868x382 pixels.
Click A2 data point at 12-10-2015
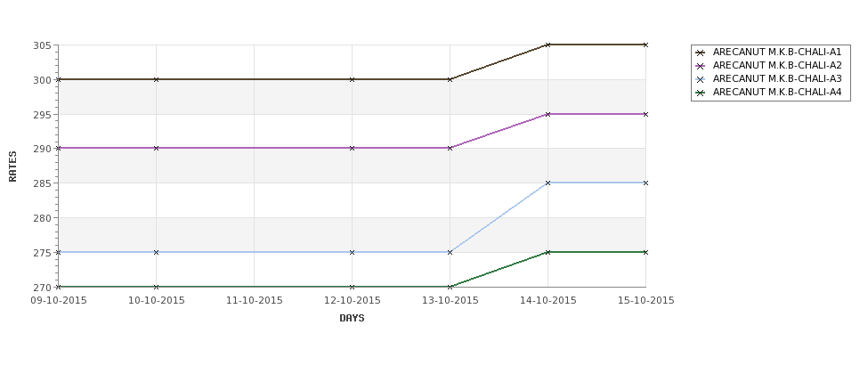(352, 149)
